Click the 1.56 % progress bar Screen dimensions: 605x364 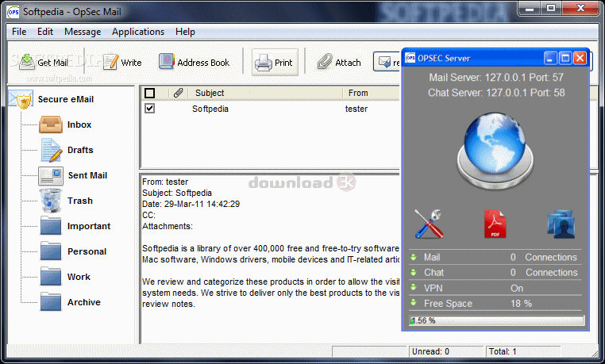click(496, 320)
